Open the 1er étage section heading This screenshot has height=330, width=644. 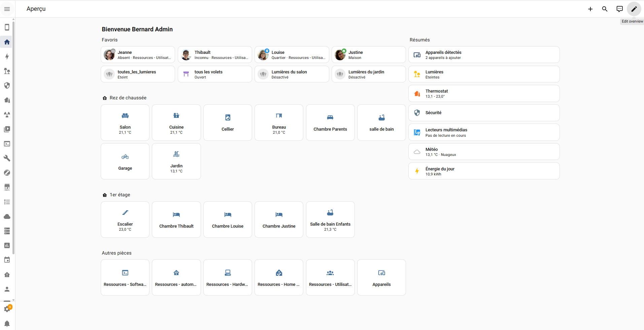(120, 195)
